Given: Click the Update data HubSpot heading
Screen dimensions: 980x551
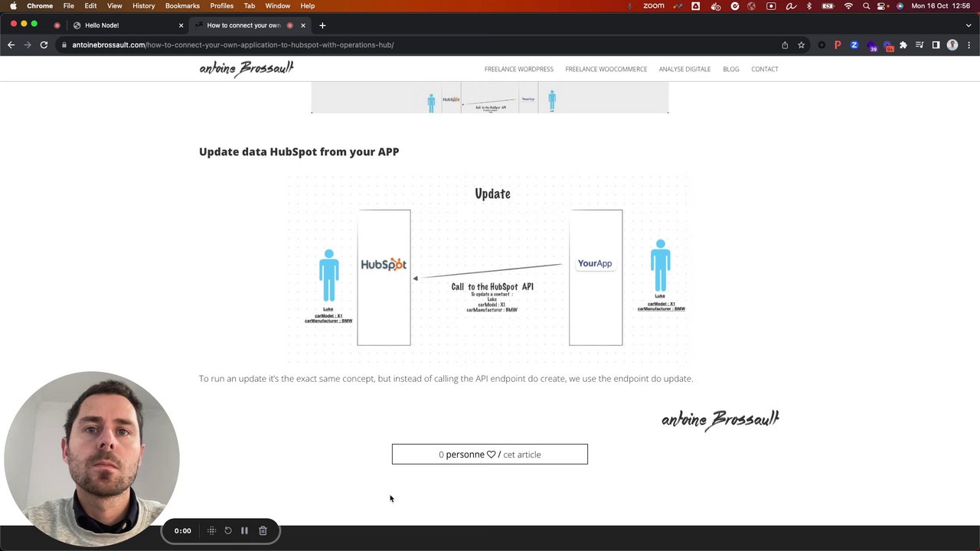Looking at the screenshot, I should (299, 152).
